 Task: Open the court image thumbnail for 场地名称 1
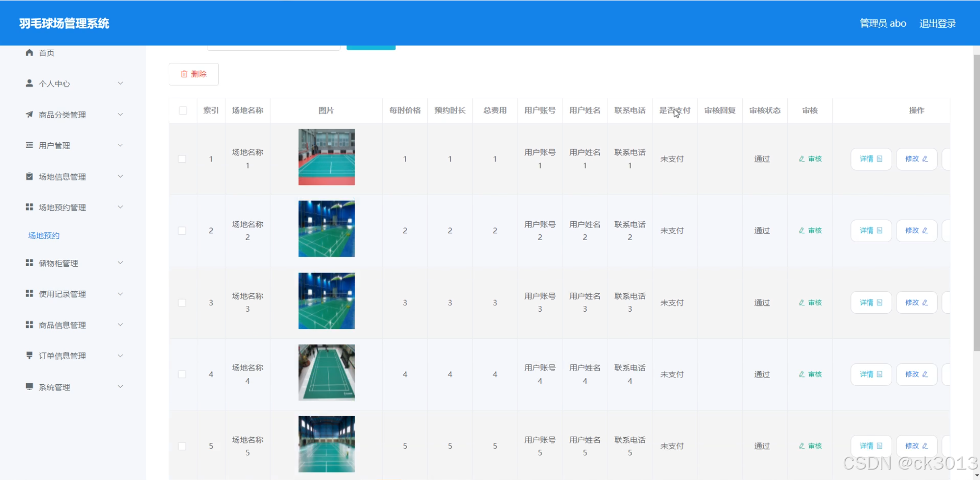coord(326,157)
